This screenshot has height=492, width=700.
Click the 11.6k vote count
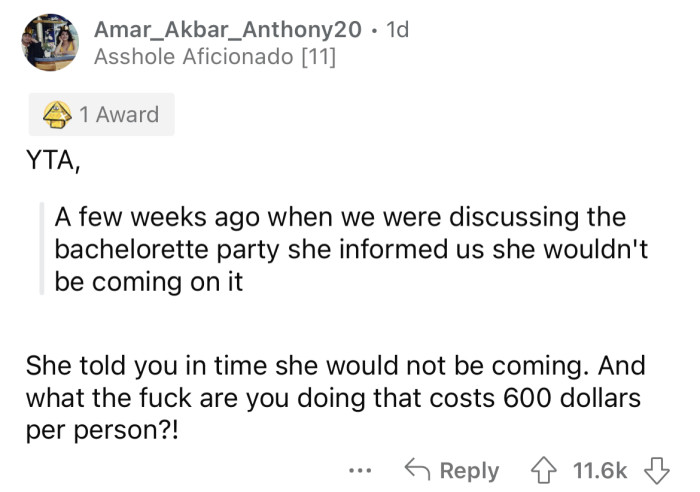pyautogui.click(x=600, y=470)
